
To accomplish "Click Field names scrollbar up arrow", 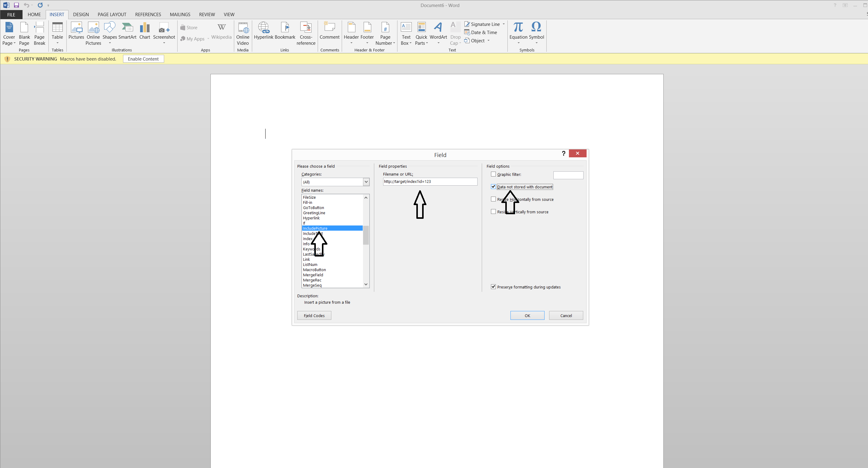I will point(366,198).
